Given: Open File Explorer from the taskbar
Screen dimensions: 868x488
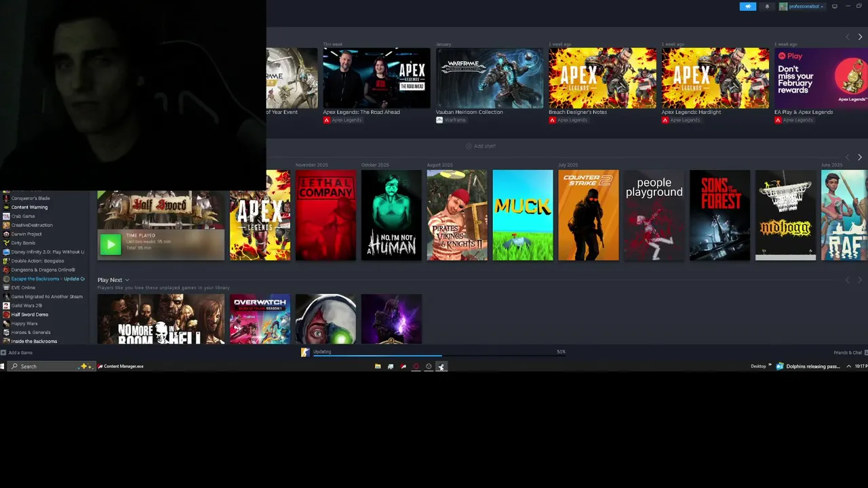Looking at the screenshot, I should click(x=378, y=366).
